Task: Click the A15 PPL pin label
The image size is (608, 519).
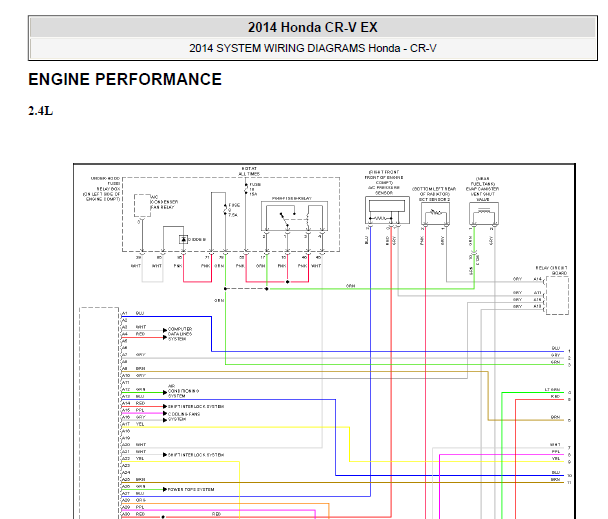Action: pyautogui.click(x=133, y=410)
